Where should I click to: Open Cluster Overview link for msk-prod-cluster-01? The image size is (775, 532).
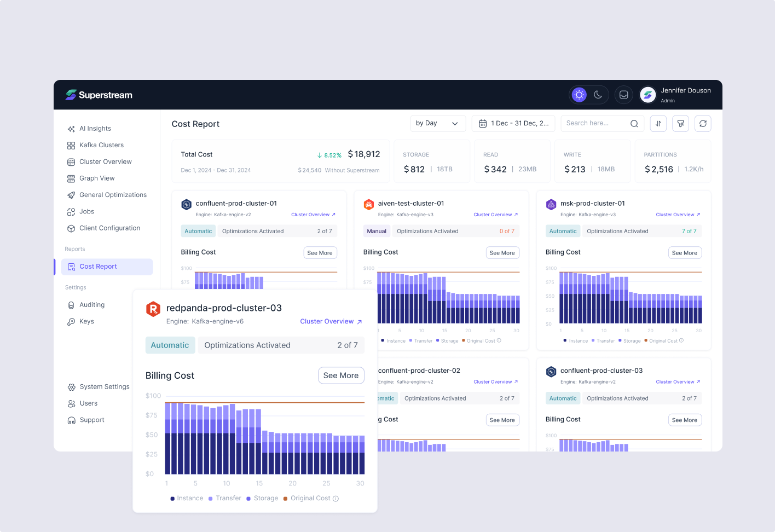[x=678, y=215]
